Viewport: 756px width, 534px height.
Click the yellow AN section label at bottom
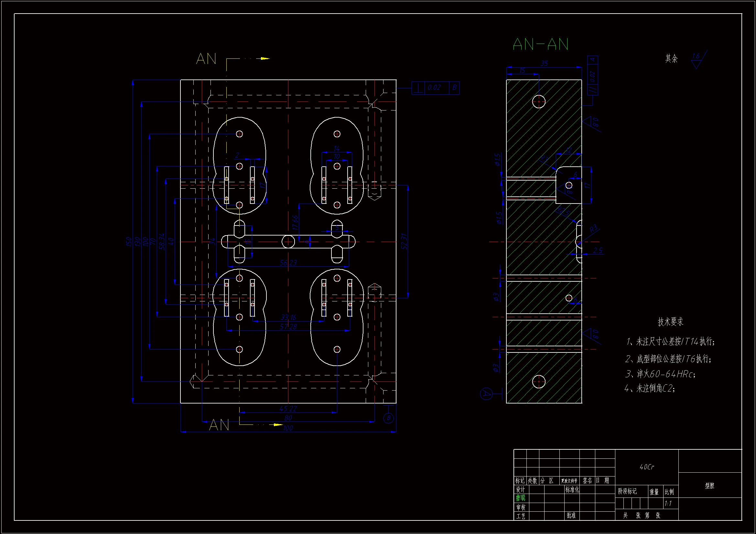[219, 425]
